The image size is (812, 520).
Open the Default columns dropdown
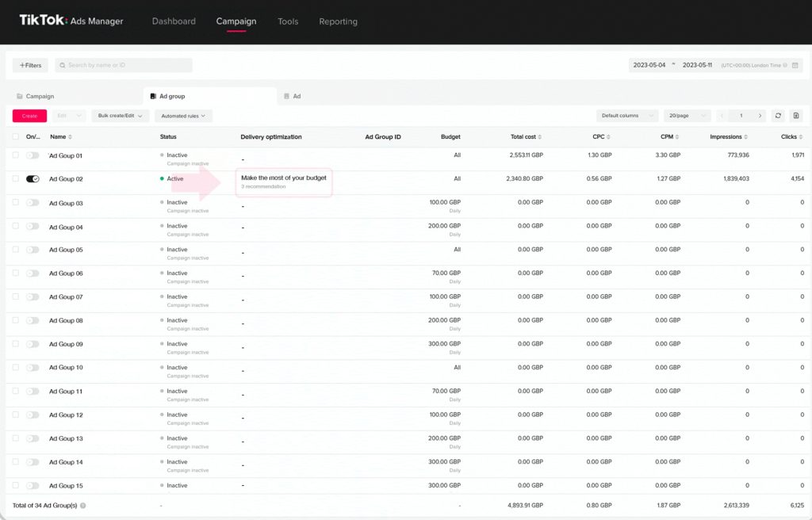click(x=626, y=116)
